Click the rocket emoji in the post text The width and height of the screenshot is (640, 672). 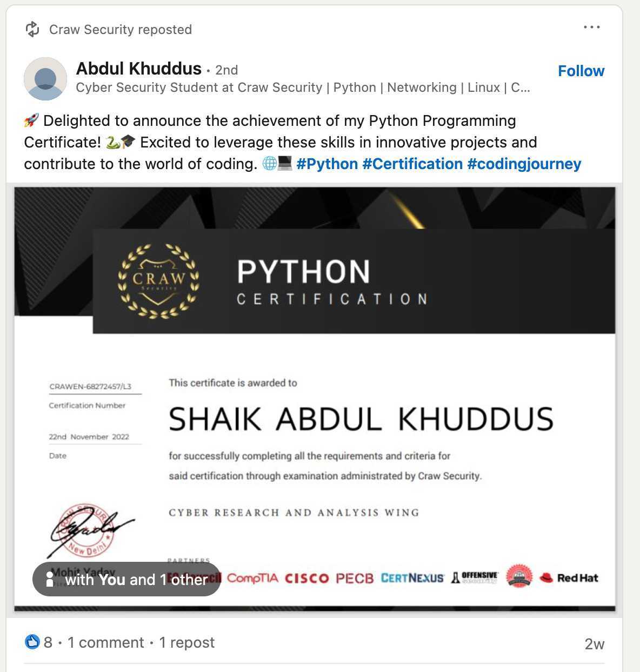30,120
